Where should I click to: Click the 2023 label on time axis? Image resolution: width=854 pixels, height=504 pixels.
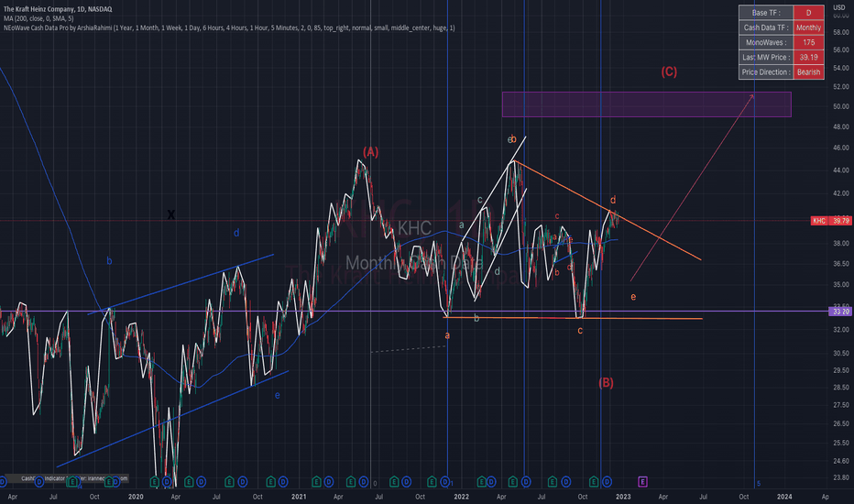coord(623,497)
